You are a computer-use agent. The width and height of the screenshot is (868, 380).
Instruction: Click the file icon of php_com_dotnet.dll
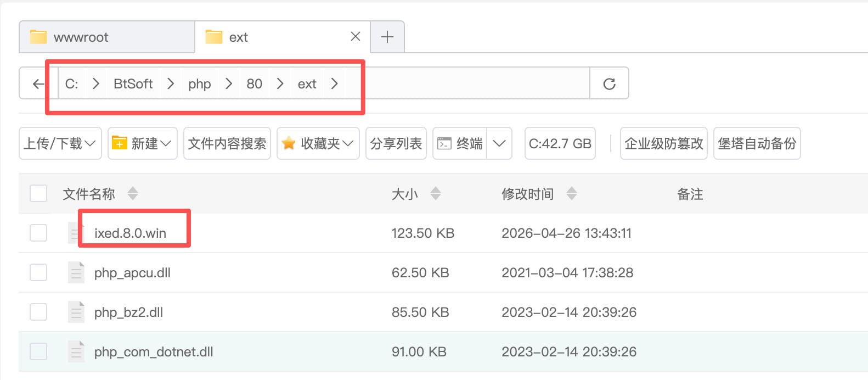click(76, 351)
